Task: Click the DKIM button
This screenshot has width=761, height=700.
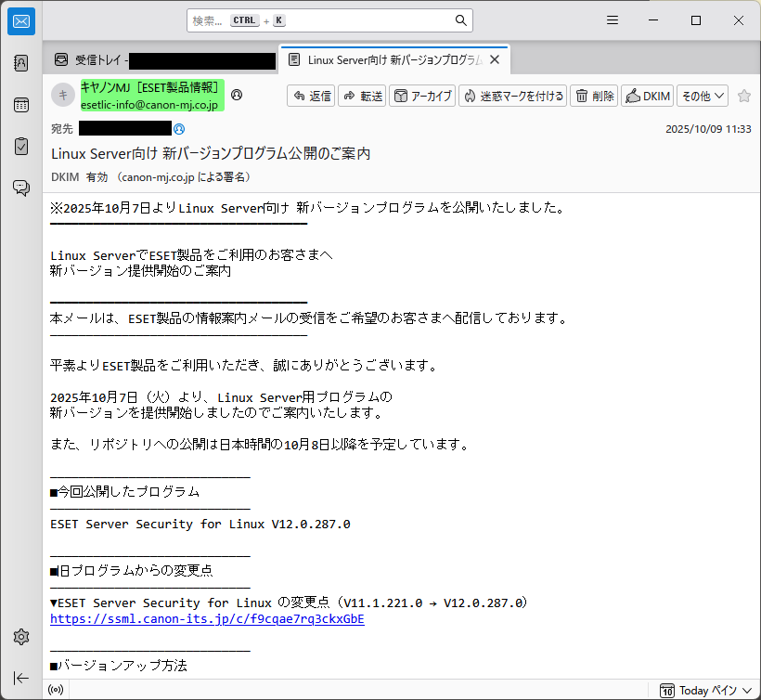Action: point(648,96)
